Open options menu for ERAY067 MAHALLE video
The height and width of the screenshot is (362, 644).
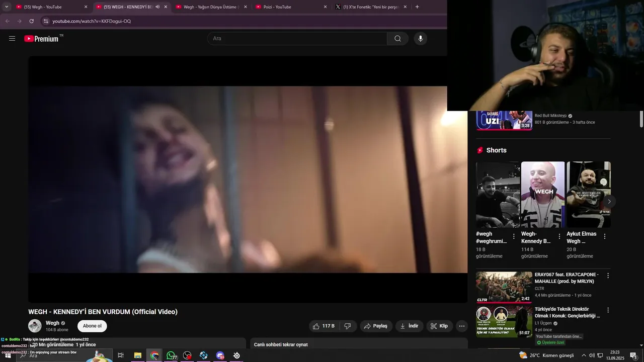pyautogui.click(x=608, y=276)
